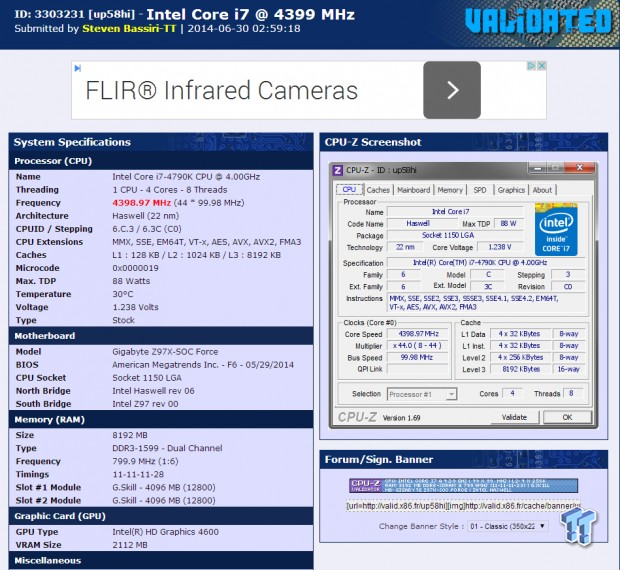The height and width of the screenshot is (570, 620).
Task: Click the small play marker icon in the ad
Action: 78,68
